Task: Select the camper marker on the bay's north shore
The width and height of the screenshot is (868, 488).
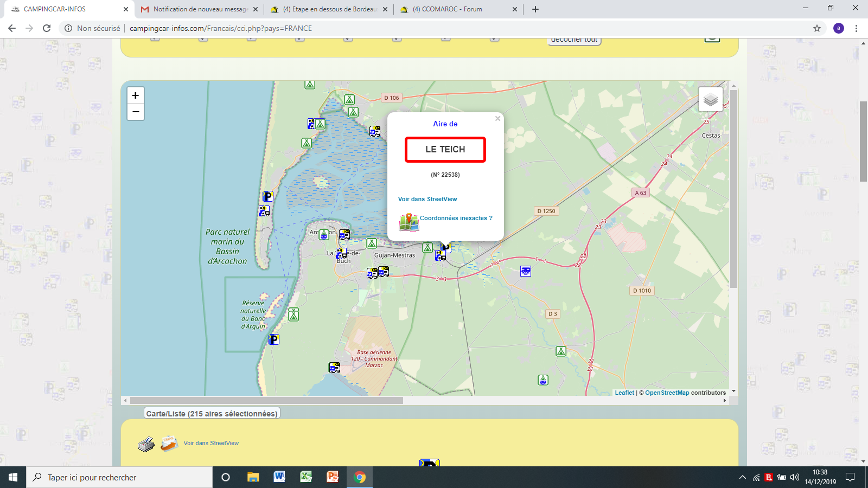Action: [375, 131]
